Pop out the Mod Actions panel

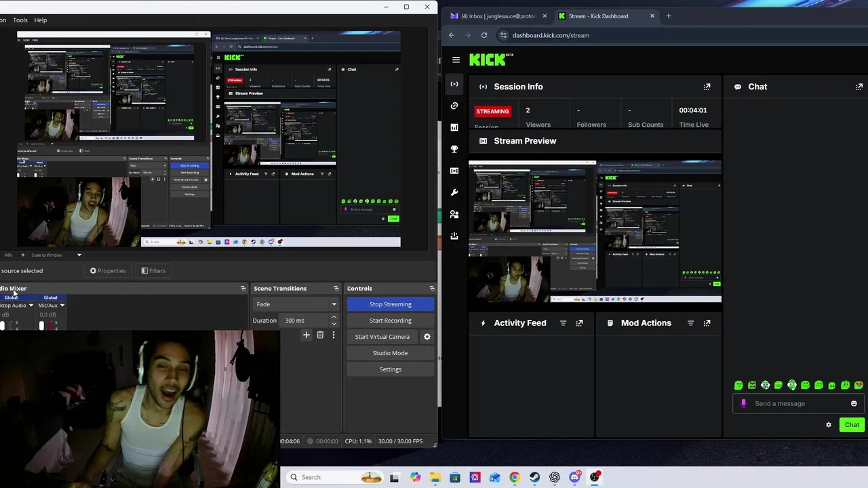[707, 323]
